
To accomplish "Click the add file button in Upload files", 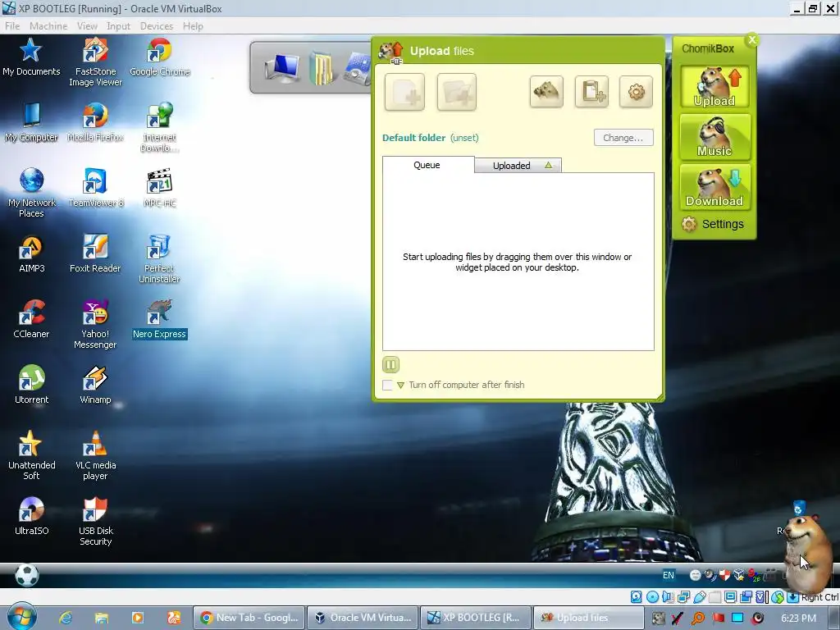I will [x=404, y=92].
